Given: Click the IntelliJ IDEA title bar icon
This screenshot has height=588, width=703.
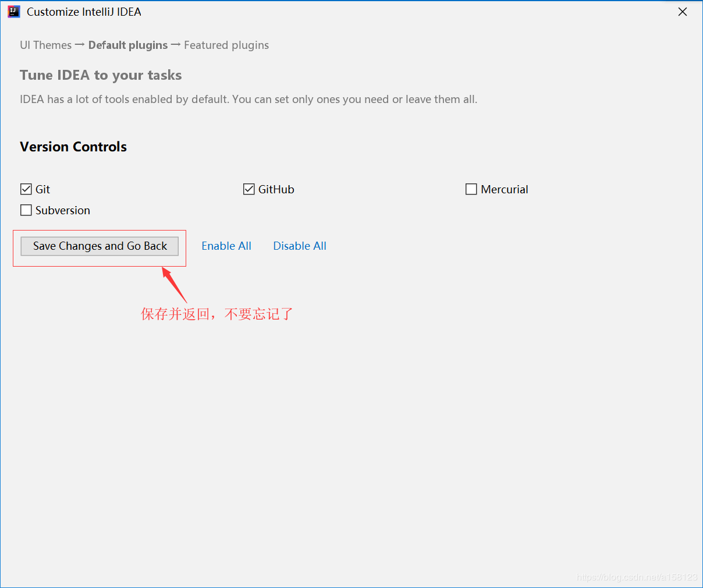Looking at the screenshot, I should (x=14, y=12).
